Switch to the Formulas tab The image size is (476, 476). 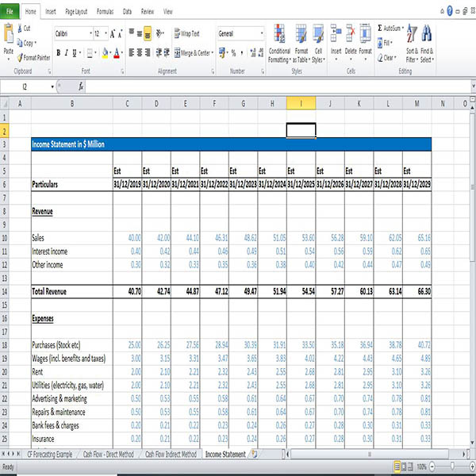point(105,12)
